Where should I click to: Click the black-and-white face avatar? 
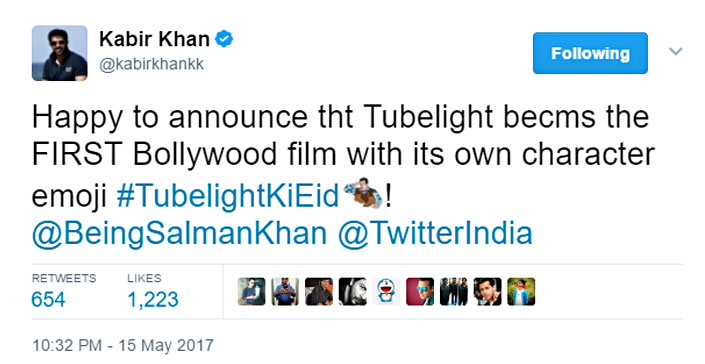(x=352, y=292)
